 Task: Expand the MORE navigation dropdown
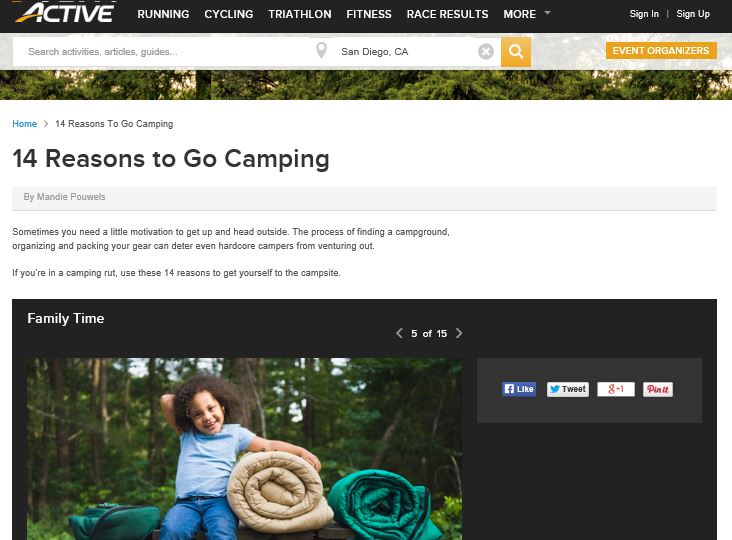[527, 14]
